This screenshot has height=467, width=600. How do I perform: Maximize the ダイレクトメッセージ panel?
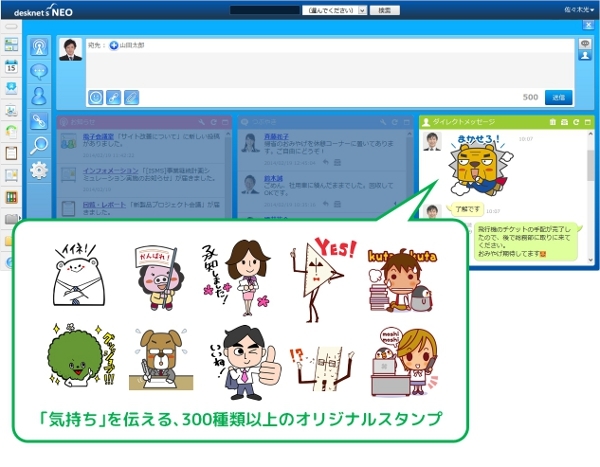pos(588,122)
